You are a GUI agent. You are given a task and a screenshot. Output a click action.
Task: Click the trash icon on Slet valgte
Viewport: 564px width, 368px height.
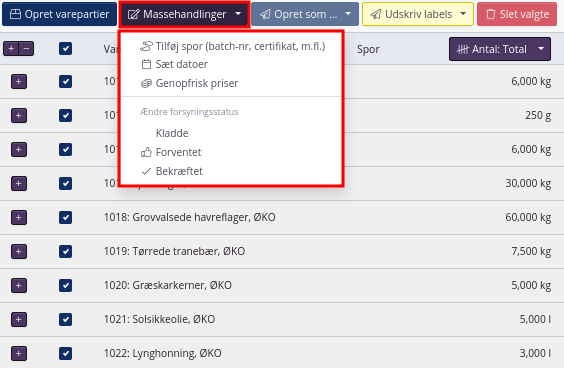click(491, 14)
